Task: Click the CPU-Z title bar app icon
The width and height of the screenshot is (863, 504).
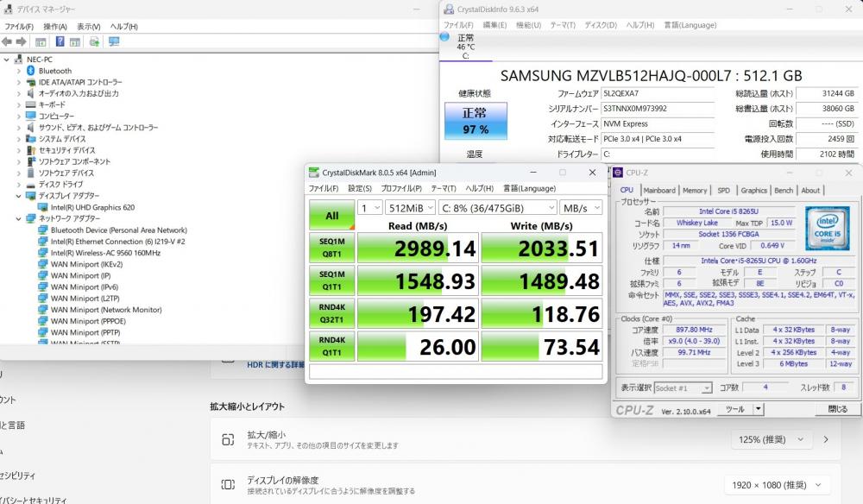Action: click(x=618, y=173)
